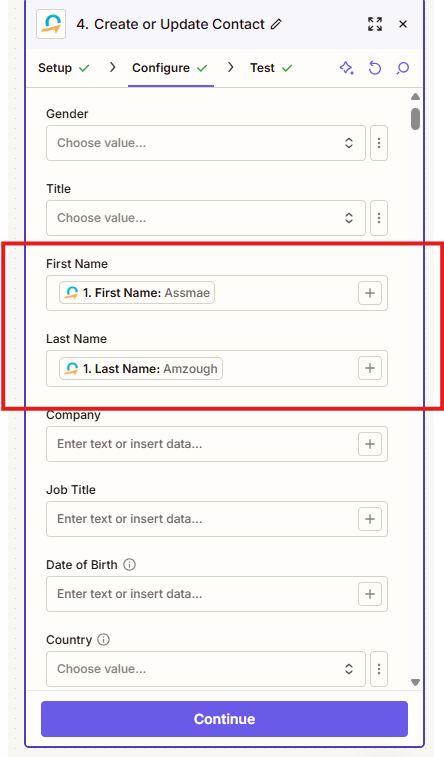Viewport: 444px width, 757px height.
Task: Click the pencil icon to rename the step
Action: [276, 24]
